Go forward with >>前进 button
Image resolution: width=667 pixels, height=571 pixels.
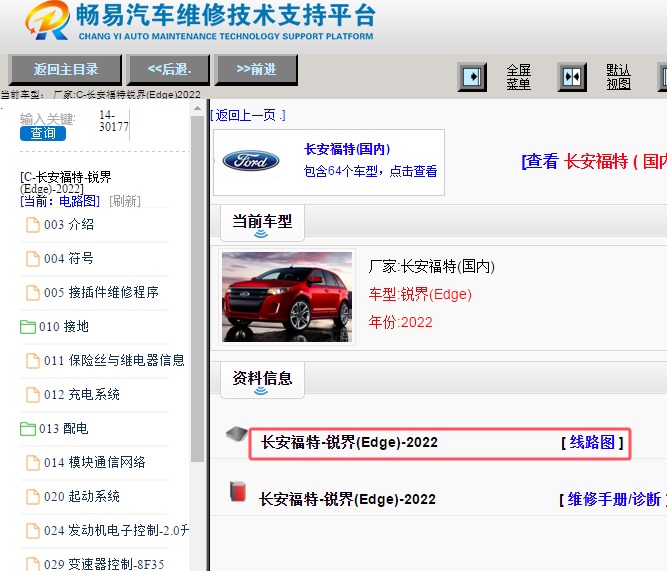click(257, 69)
